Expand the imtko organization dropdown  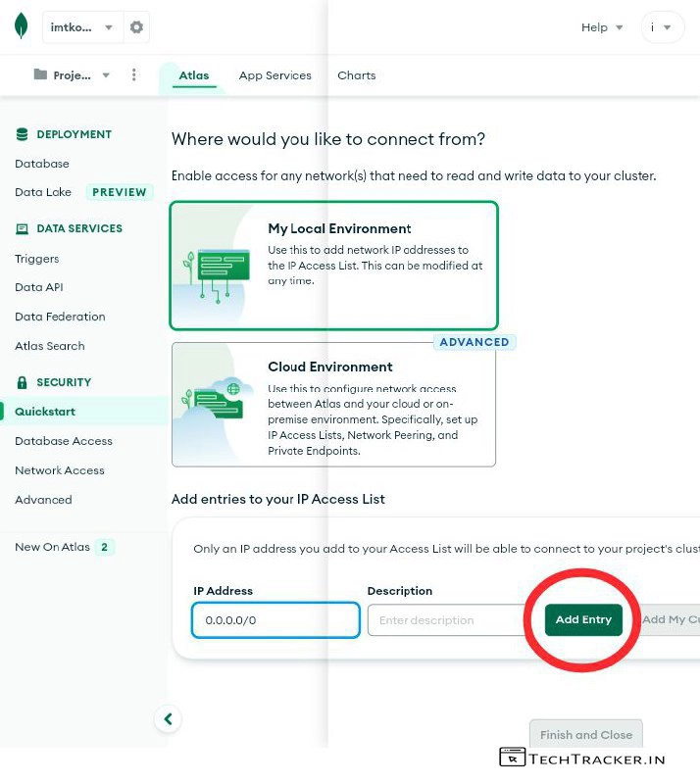coord(81,27)
